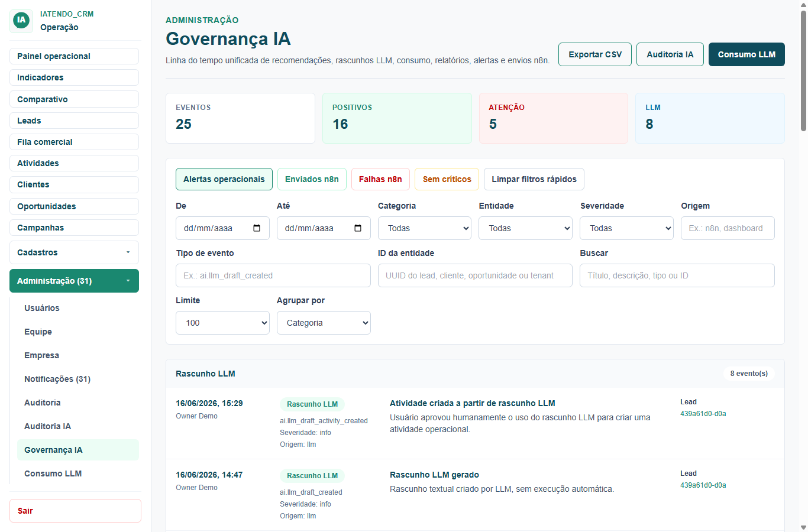The width and height of the screenshot is (808, 532).
Task: Focus the Buscar search field
Action: click(677, 275)
